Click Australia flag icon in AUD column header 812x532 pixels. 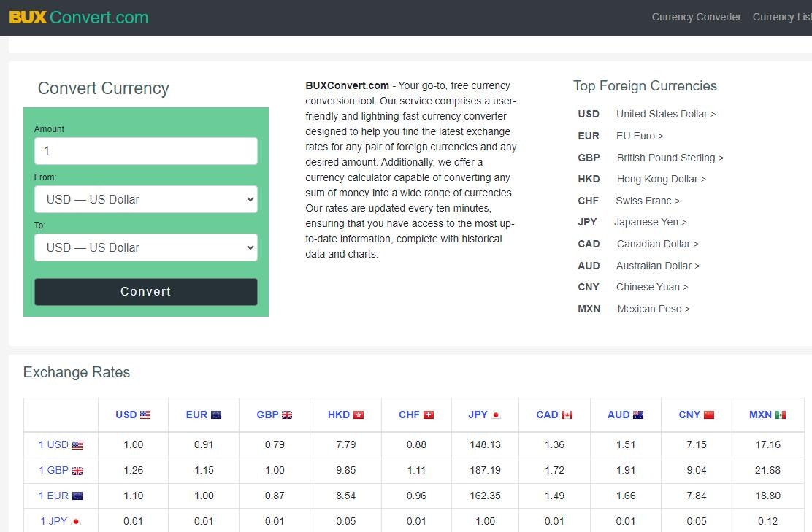click(638, 415)
